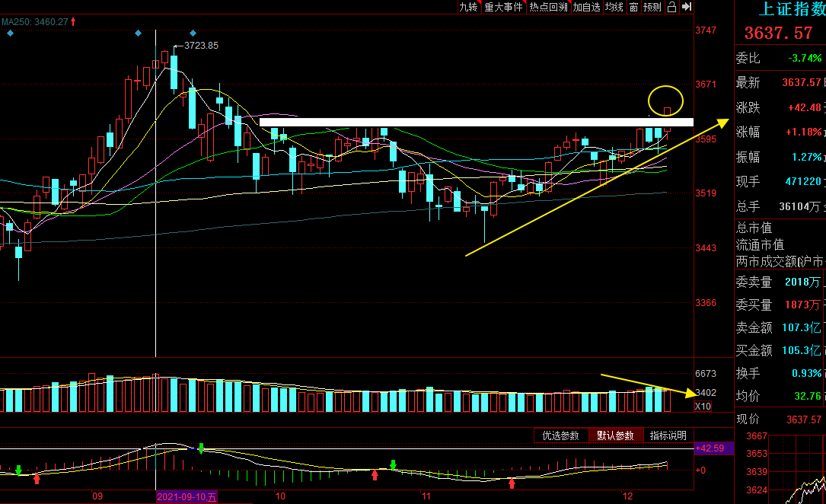Click the 流通市值 label
Image resolution: width=826 pixels, height=504 pixels.
point(760,244)
